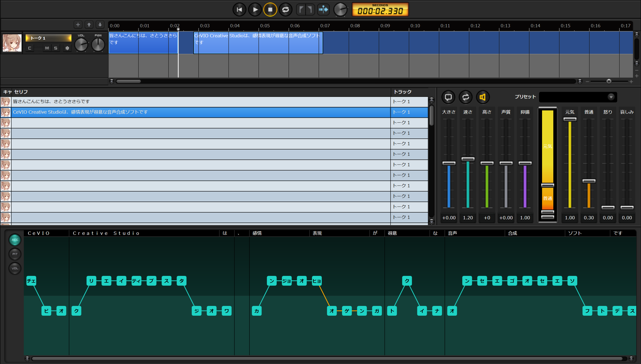Screen dimensions: 641x364
Task: Click the freeze snowflake icon on track
Action: (x=67, y=48)
